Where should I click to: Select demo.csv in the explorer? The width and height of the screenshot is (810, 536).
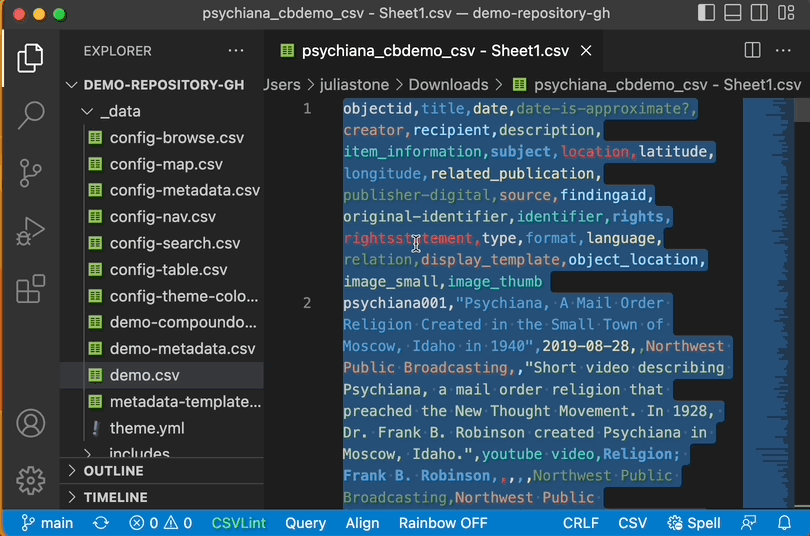[162, 375]
